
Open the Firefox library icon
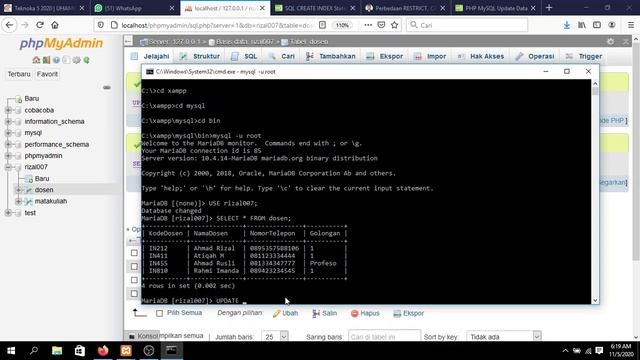582,25
